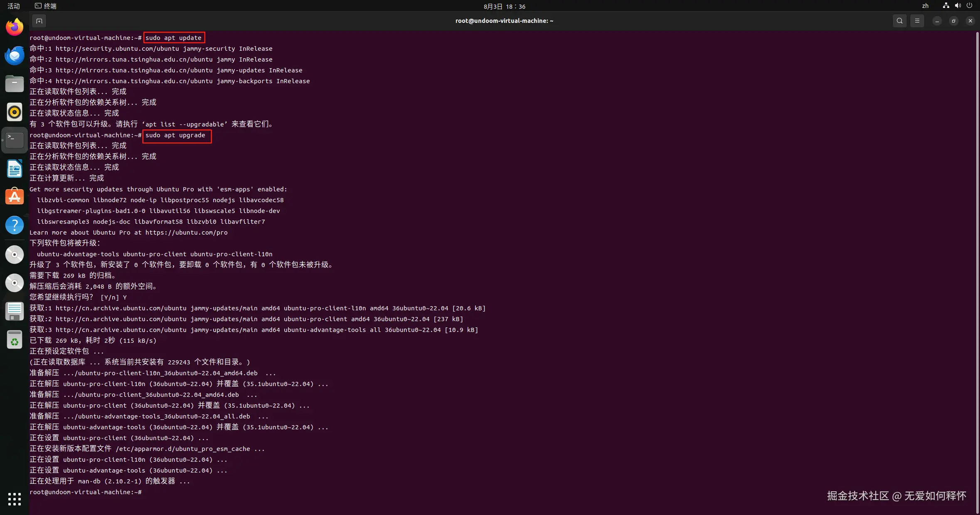
Task: Open the 终端 app menu in top bar
Action: tap(46, 6)
